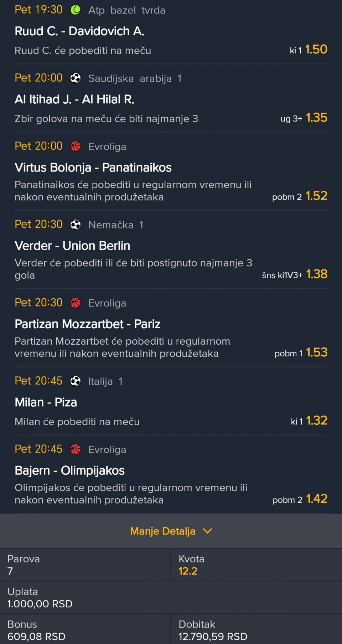The height and width of the screenshot is (644, 342).
Task: Click the 1.35 odds for ug 3+
Action: 316,118
